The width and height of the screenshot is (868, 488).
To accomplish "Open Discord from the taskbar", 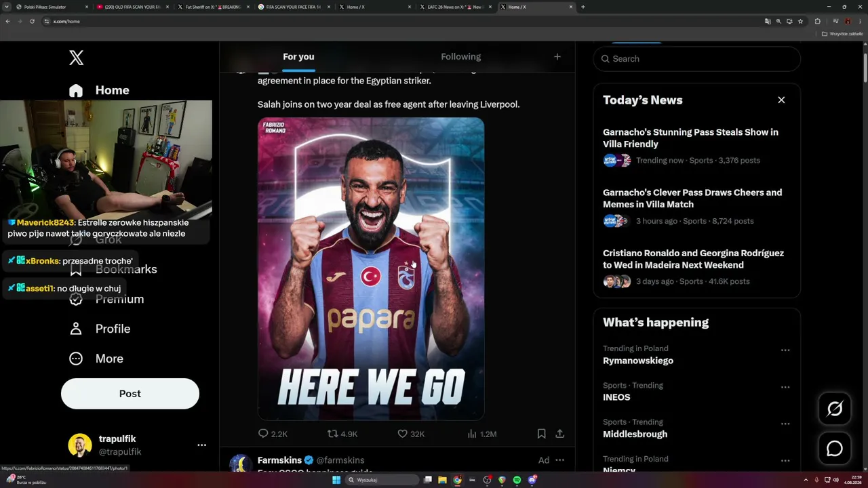I will (x=532, y=480).
